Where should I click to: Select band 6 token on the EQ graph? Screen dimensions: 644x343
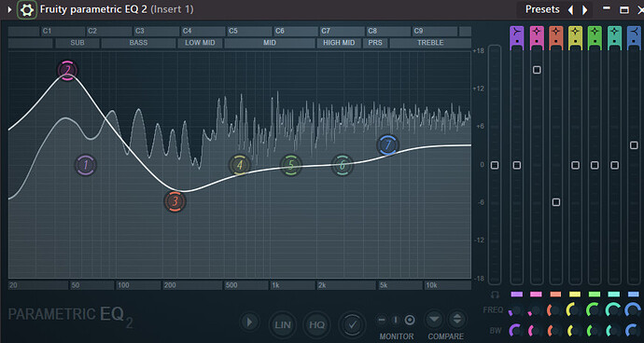coord(343,165)
